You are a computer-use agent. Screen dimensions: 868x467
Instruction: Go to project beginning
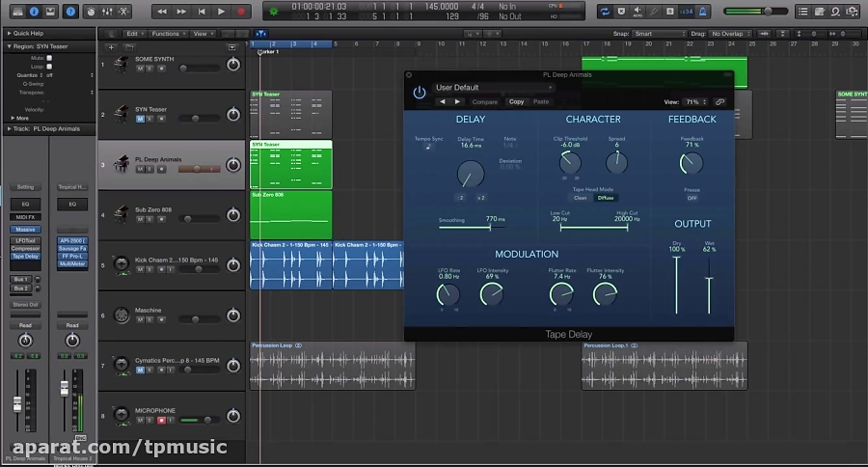pos(202,11)
